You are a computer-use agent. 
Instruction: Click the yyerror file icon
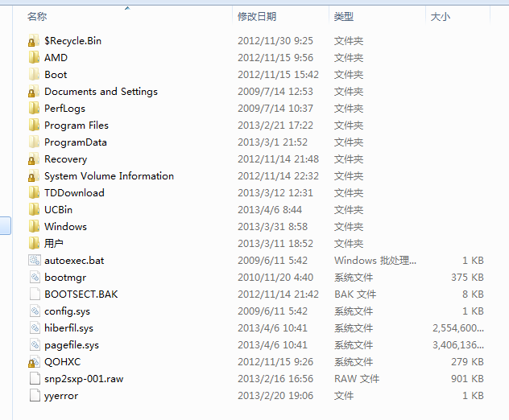click(x=35, y=396)
